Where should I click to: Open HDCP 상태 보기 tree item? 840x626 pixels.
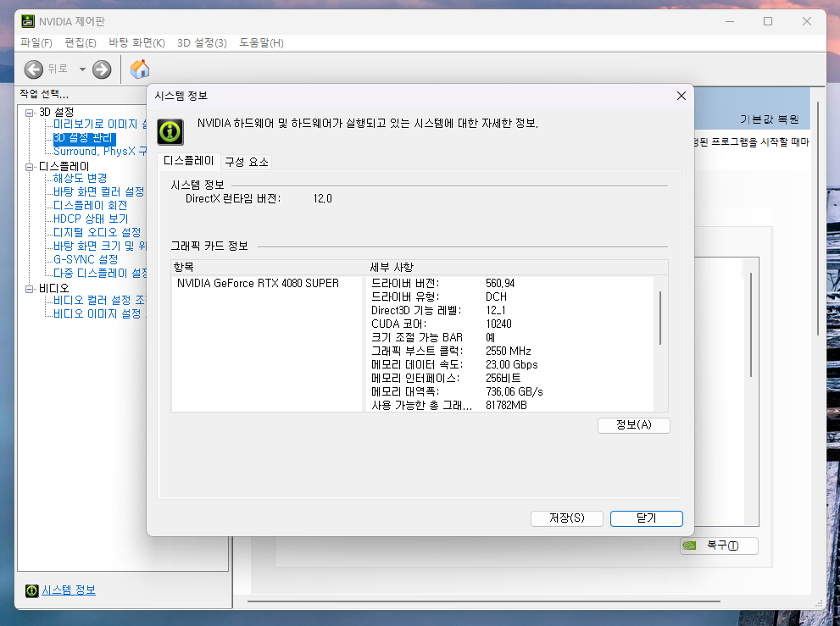(x=91, y=219)
